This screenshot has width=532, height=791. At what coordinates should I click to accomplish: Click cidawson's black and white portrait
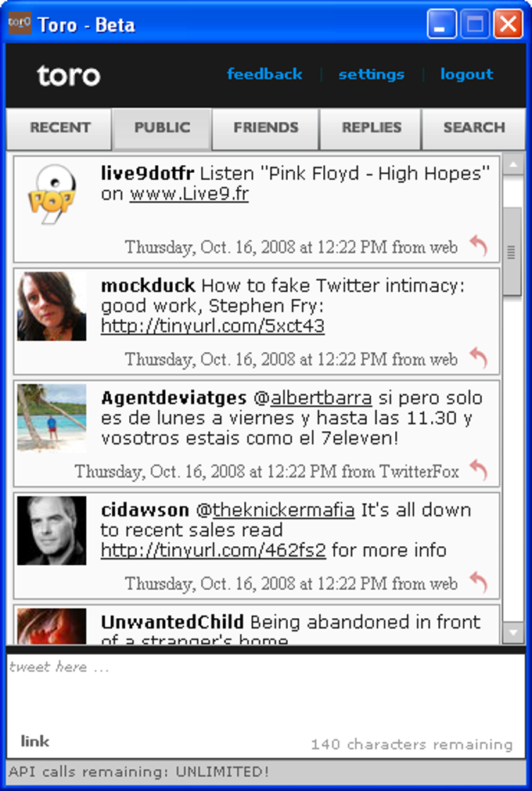pos(52,530)
